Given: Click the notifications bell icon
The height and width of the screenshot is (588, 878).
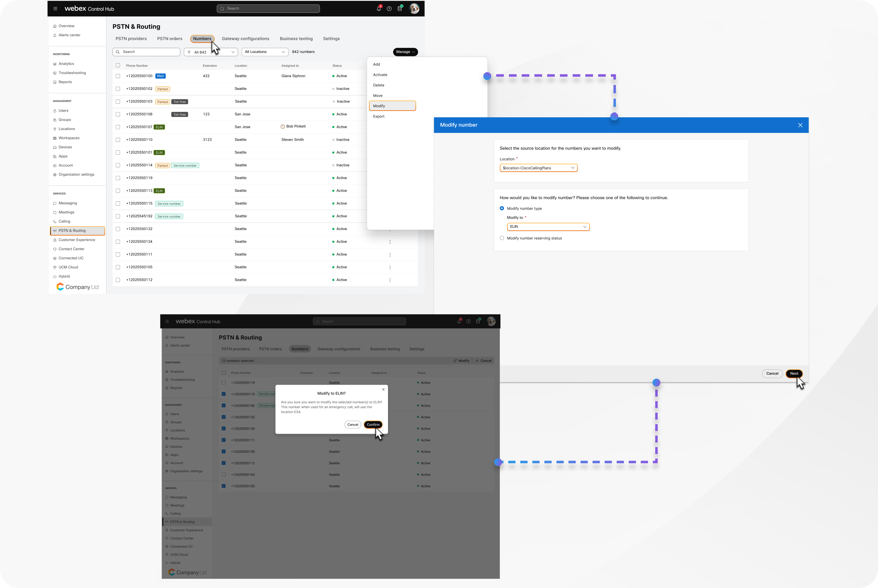Looking at the screenshot, I should tap(379, 9).
